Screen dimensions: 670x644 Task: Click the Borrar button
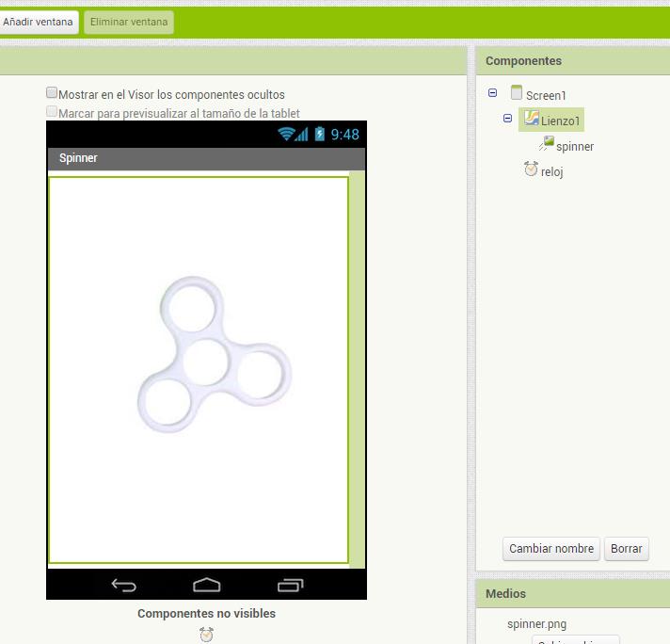(626, 549)
